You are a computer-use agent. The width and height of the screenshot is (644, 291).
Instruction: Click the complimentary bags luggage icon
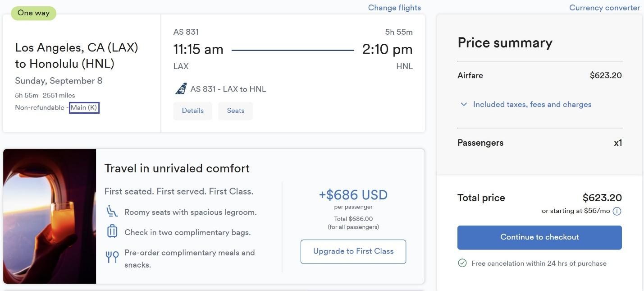click(x=112, y=232)
